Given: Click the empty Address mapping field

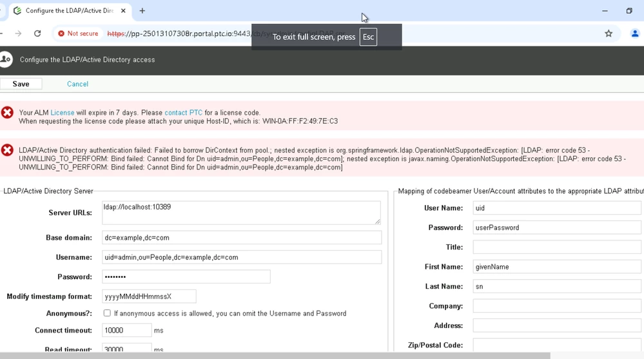Looking at the screenshot, I should (x=557, y=325).
